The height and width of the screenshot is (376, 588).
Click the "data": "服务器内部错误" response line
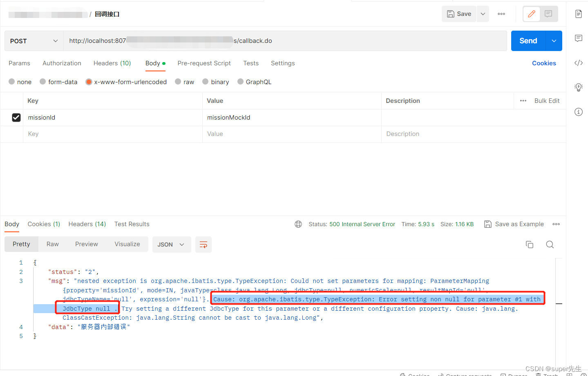89,327
